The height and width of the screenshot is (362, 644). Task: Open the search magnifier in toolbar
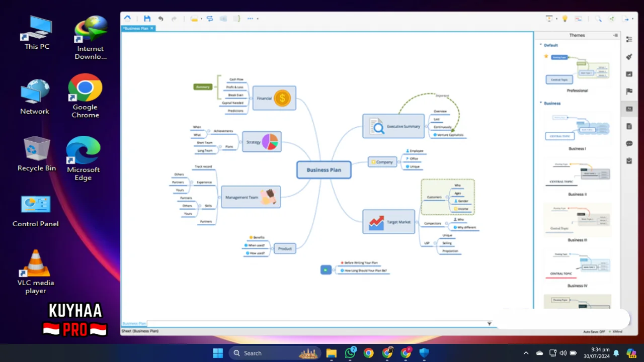point(598,19)
